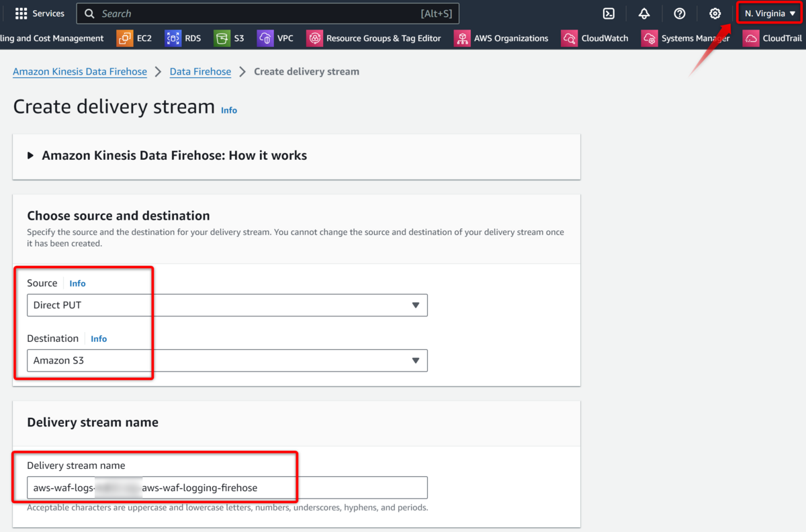
Task: Open Info link beside Create delivery stream
Action: (x=229, y=110)
